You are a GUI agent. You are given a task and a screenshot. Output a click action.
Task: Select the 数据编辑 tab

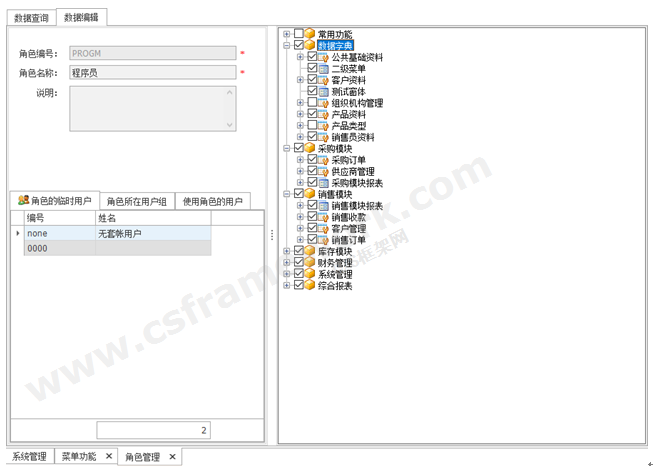point(81,17)
